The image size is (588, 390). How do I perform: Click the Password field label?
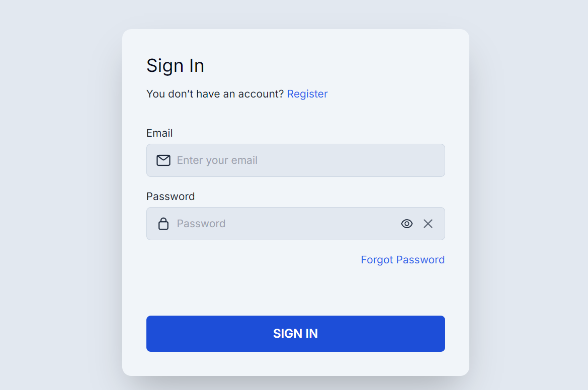click(171, 197)
